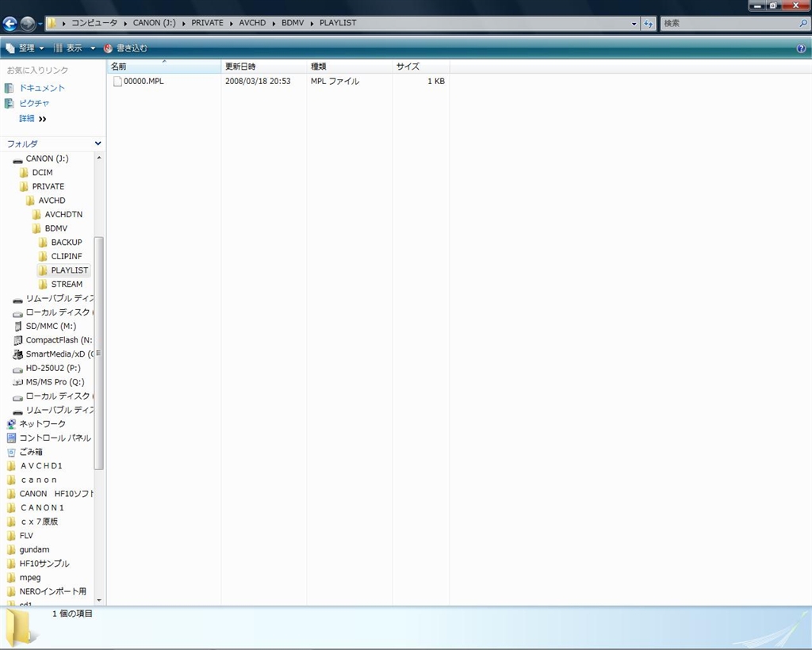
Task: Select AVCHD in the address breadcrumb
Action: pos(252,23)
